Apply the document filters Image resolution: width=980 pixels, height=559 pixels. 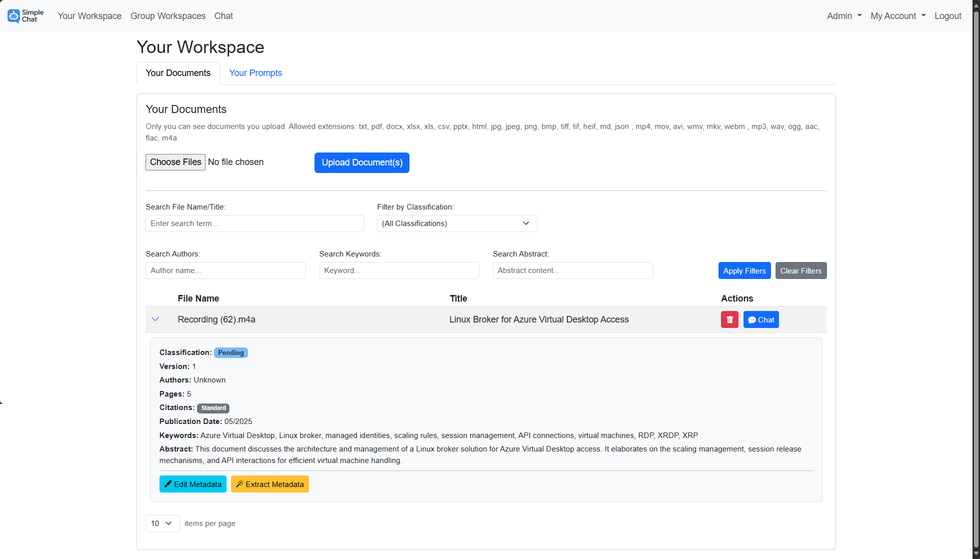point(744,270)
